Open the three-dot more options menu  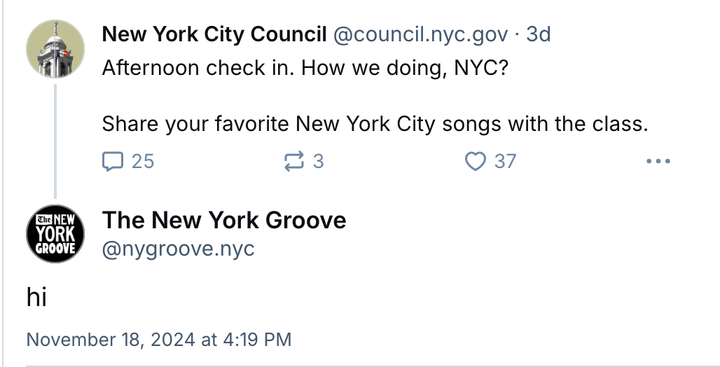(x=658, y=161)
